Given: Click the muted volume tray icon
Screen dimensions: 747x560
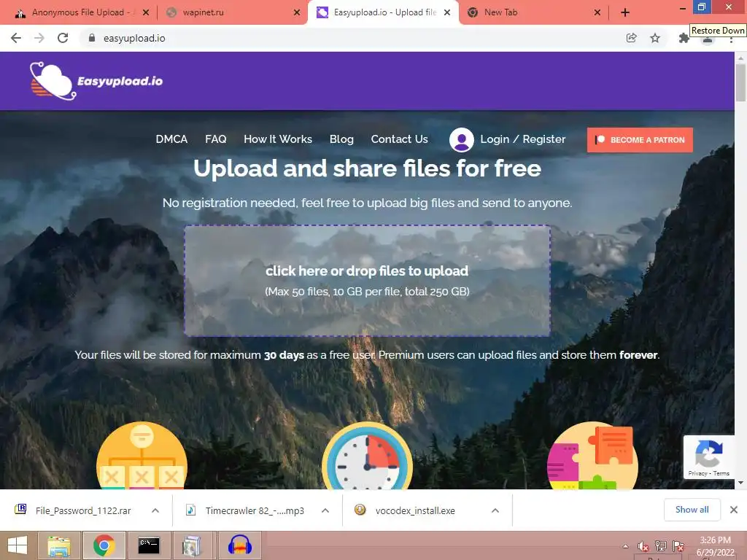Looking at the screenshot, I should [x=643, y=546].
